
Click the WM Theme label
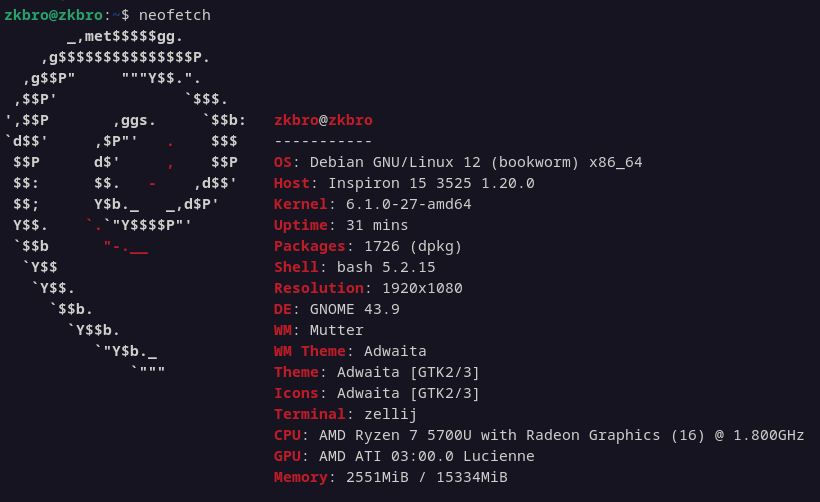(x=309, y=351)
